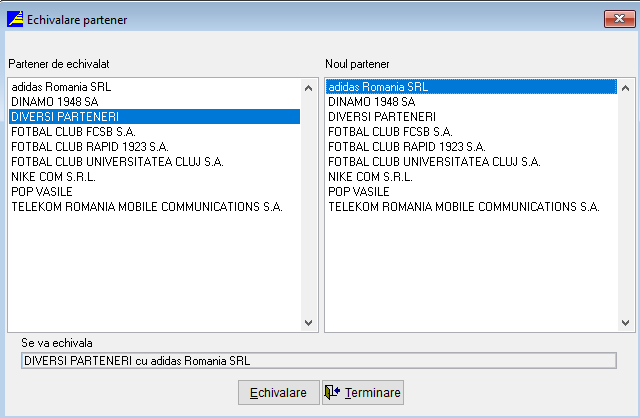The image size is (640, 418).
Task: Click the app icon in the title bar
Action: click(x=15, y=19)
